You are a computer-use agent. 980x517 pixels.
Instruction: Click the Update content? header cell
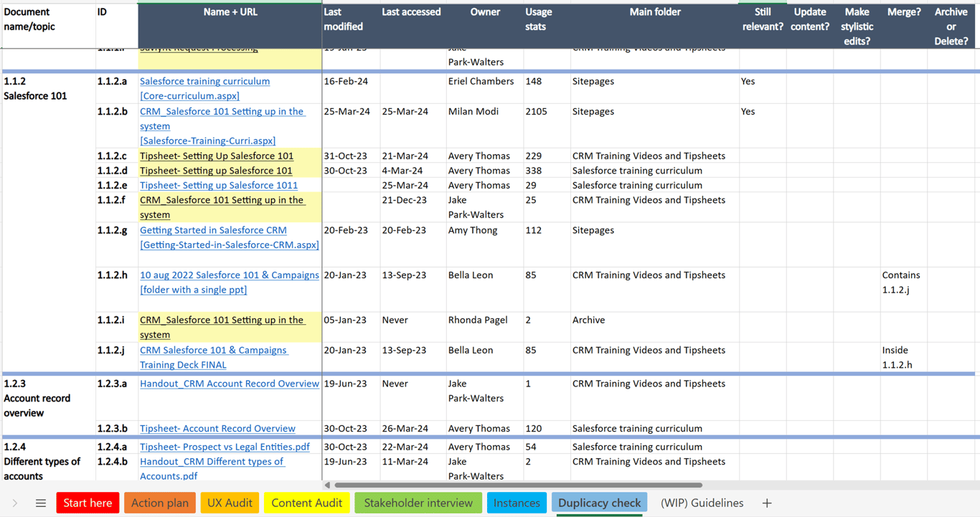pos(810,26)
